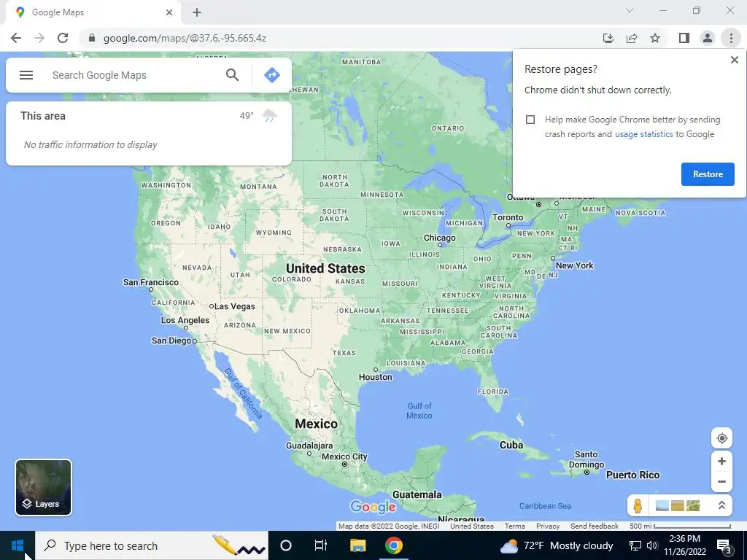The image size is (747, 560).
Task: Select the Google Maps tab
Action: (x=93, y=12)
